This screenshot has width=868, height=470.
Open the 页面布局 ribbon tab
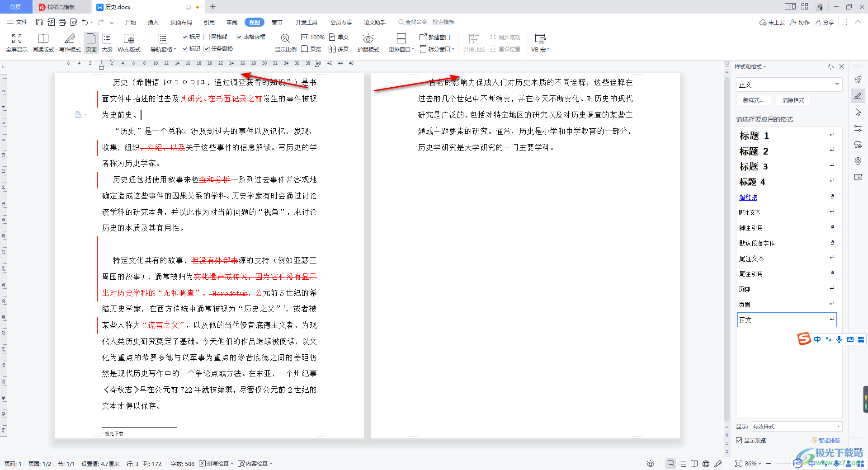pos(181,22)
